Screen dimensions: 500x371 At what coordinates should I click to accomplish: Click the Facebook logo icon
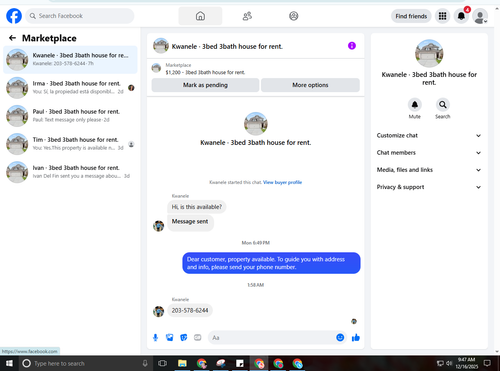14,16
